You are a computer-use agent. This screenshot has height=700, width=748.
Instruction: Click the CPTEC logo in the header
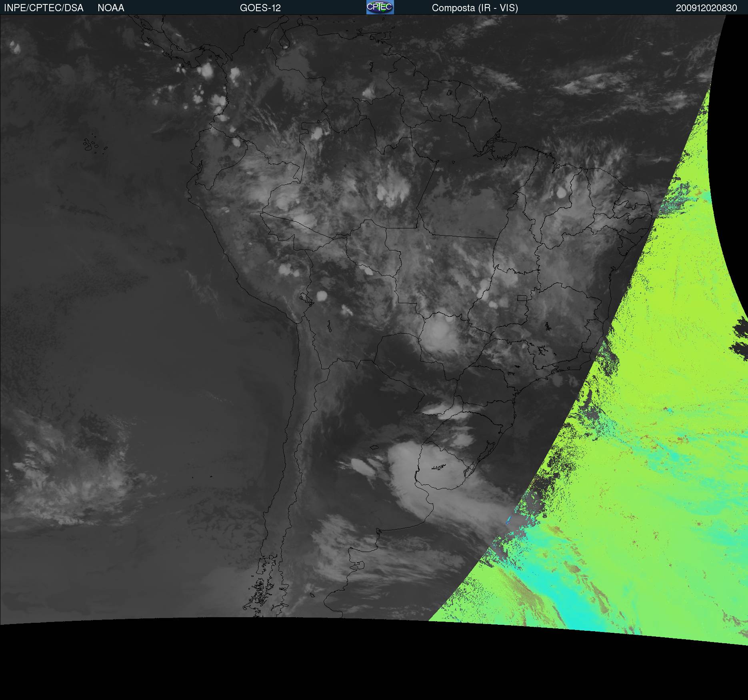point(380,7)
